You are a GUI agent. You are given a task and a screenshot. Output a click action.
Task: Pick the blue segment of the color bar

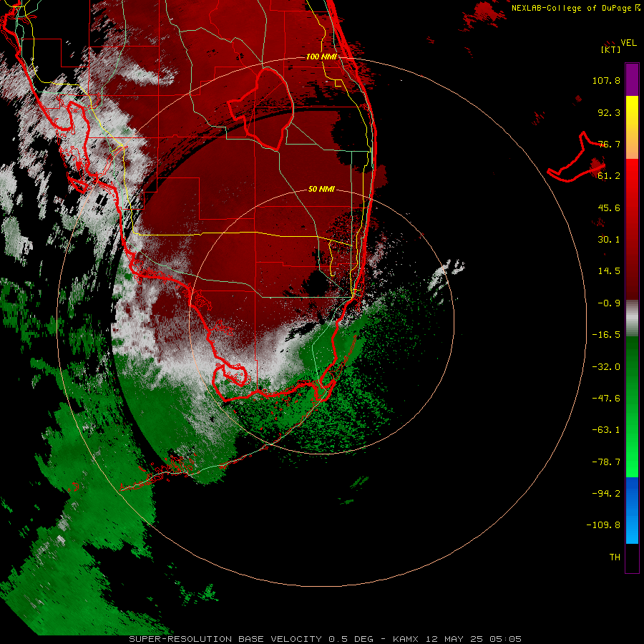tap(632, 510)
